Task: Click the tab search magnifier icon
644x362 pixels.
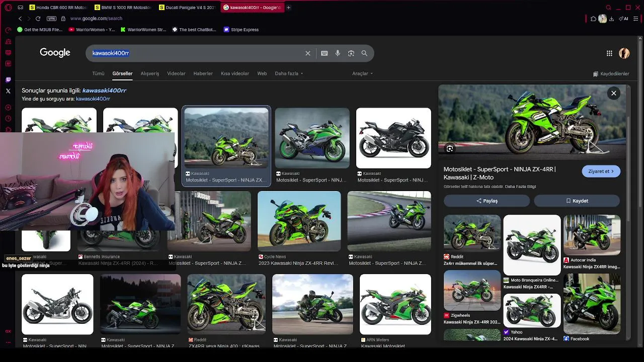Action: click(608, 8)
